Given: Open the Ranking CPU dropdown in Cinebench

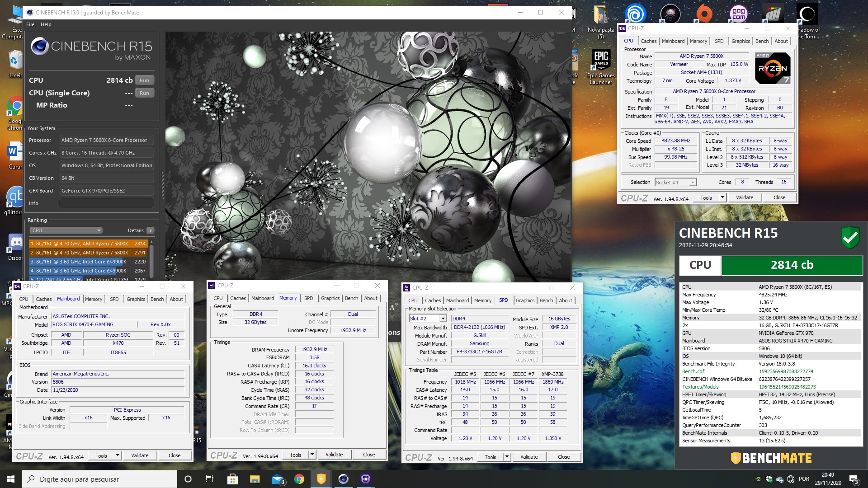Looking at the screenshot, I should click(66, 230).
